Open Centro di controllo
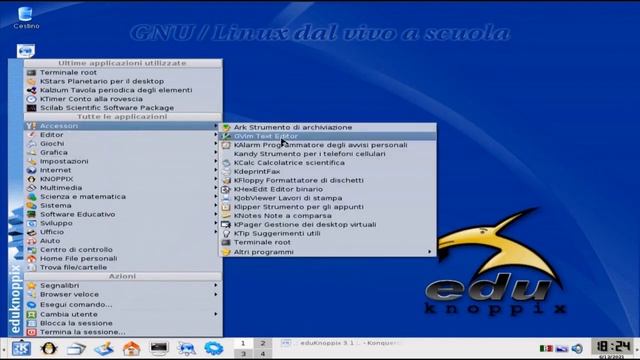Image resolution: width=640 pixels, height=360 pixels. tap(123, 250)
